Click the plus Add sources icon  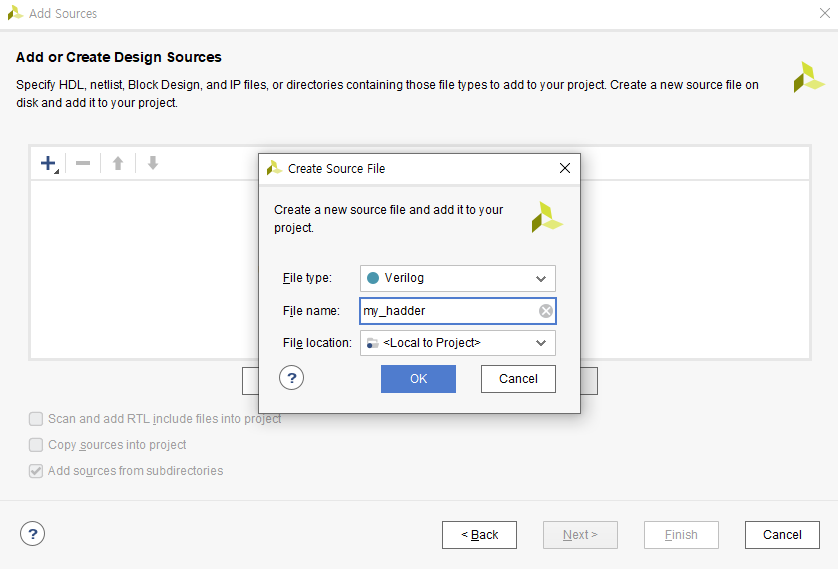(x=49, y=163)
